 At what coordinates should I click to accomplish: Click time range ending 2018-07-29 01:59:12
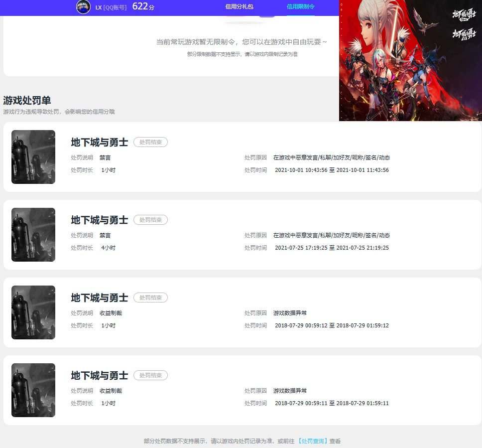click(332, 325)
